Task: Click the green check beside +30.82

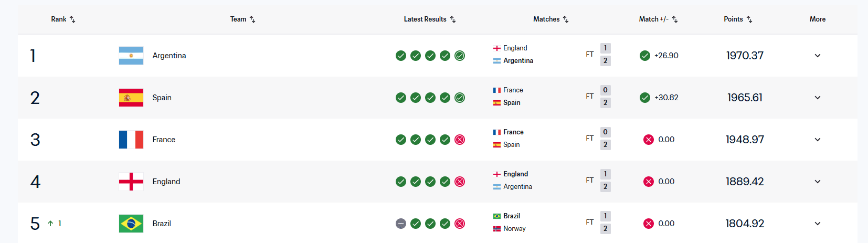Action: [645, 98]
